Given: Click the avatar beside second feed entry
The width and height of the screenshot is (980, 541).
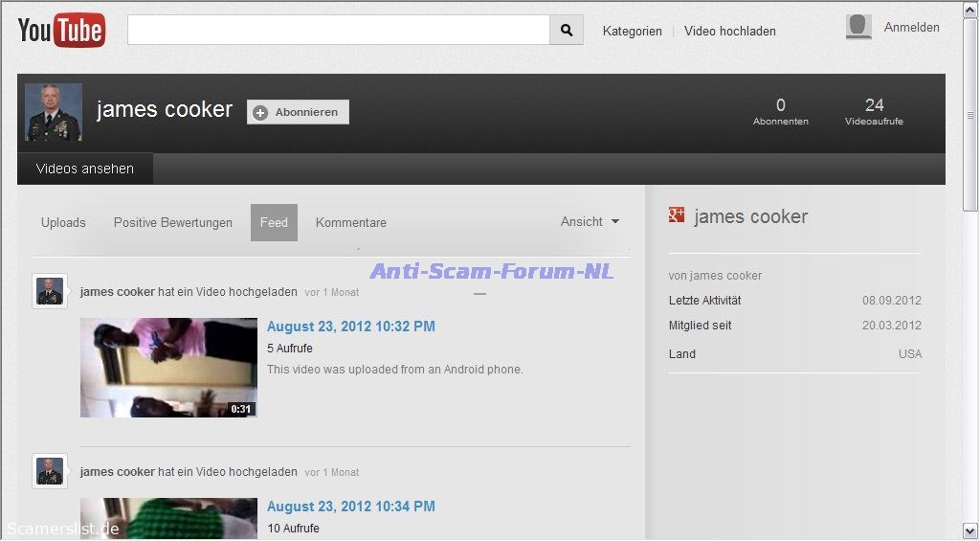Looking at the screenshot, I should point(50,471).
